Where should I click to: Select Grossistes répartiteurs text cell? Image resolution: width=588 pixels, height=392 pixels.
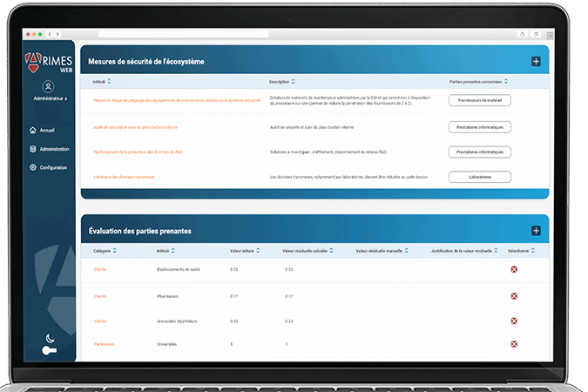[177, 321]
